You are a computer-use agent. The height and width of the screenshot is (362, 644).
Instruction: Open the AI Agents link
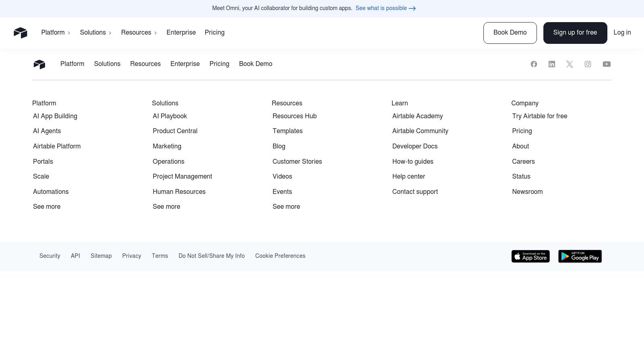(x=47, y=131)
